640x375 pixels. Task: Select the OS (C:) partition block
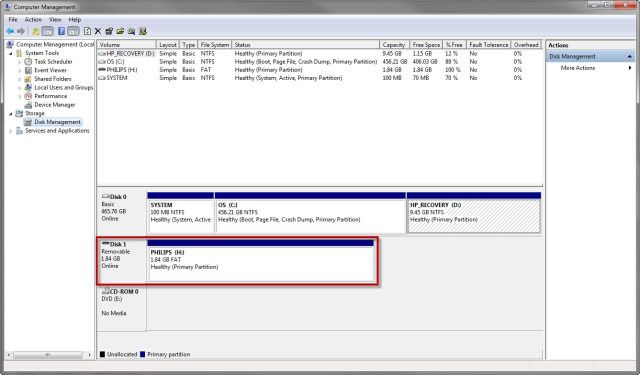pyautogui.click(x=310, y=213)
